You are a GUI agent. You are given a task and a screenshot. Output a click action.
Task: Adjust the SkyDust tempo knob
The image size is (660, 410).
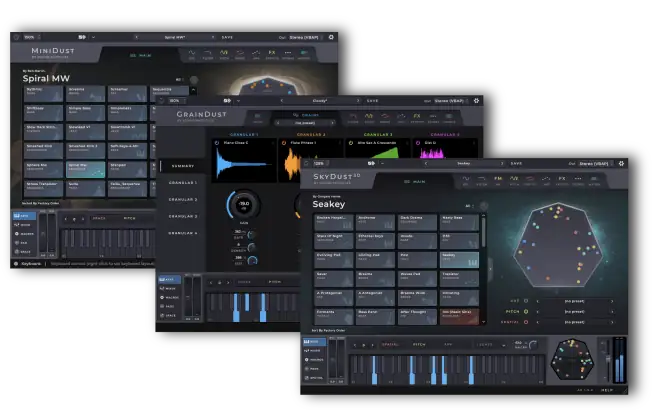533,345
